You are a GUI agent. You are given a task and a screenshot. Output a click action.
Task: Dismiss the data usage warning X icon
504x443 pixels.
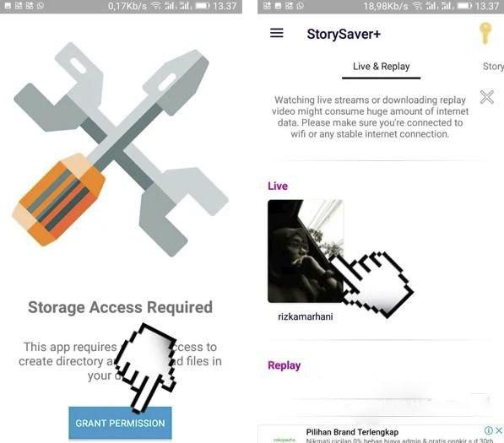pyautogui.click(x=486, y=97)
